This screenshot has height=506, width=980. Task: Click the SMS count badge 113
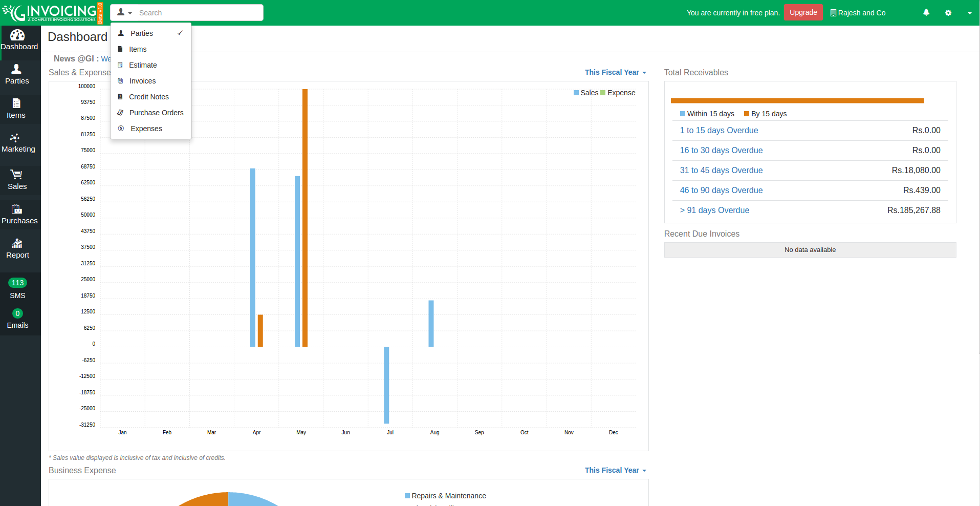18,283
